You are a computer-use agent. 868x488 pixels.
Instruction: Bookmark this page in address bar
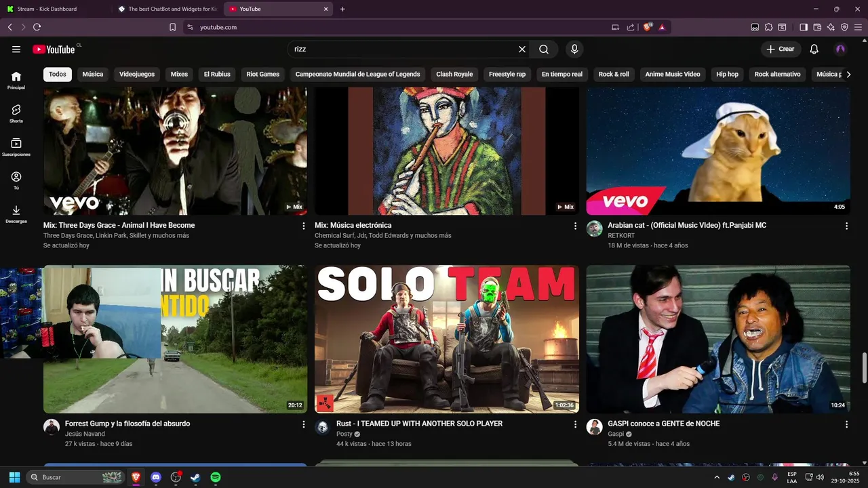pos(172,27)
